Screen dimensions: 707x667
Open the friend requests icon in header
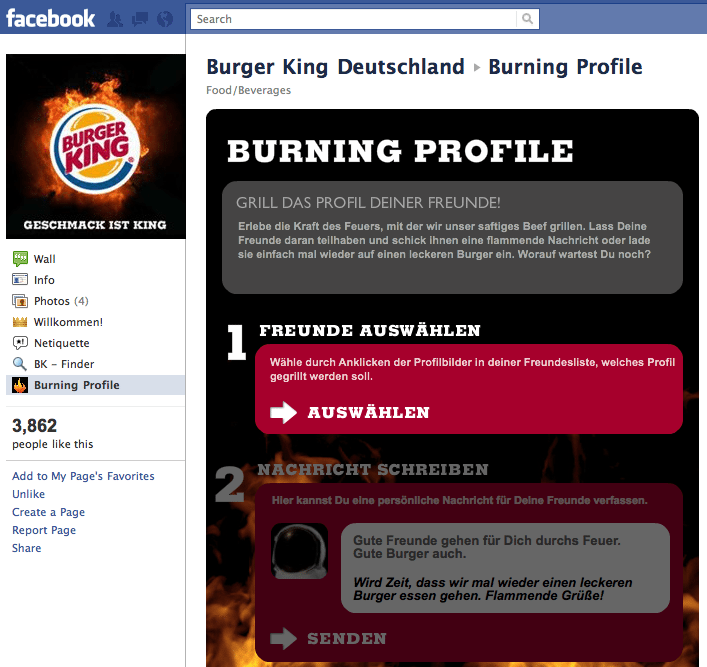[115, 19]
